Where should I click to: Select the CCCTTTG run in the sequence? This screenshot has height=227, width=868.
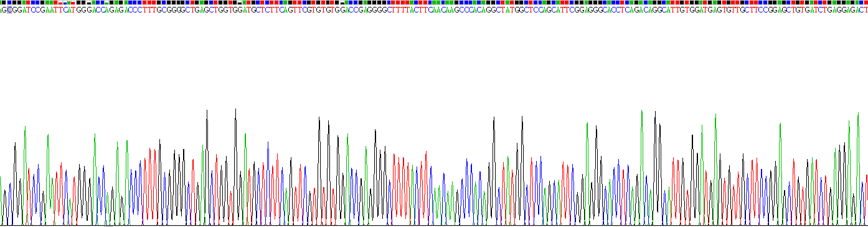point(144,11)
